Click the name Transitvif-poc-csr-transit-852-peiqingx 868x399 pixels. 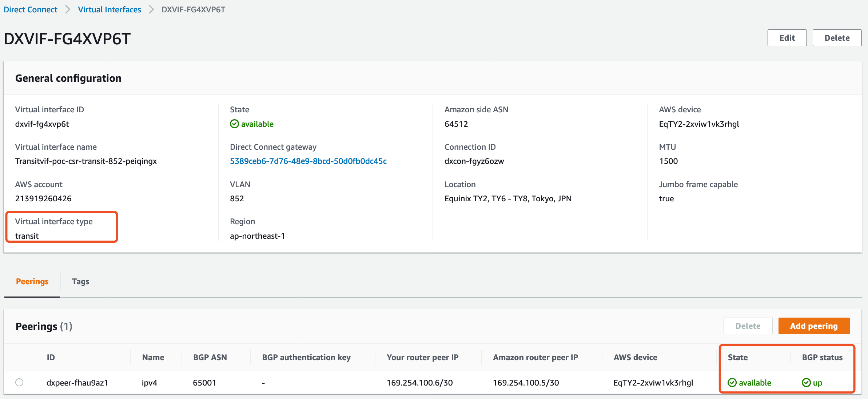86,161
